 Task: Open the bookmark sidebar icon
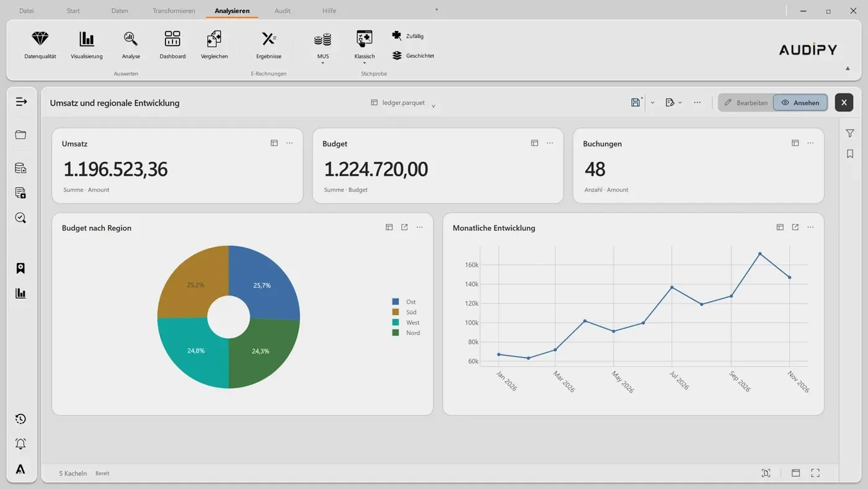click(x=20, y=268)
